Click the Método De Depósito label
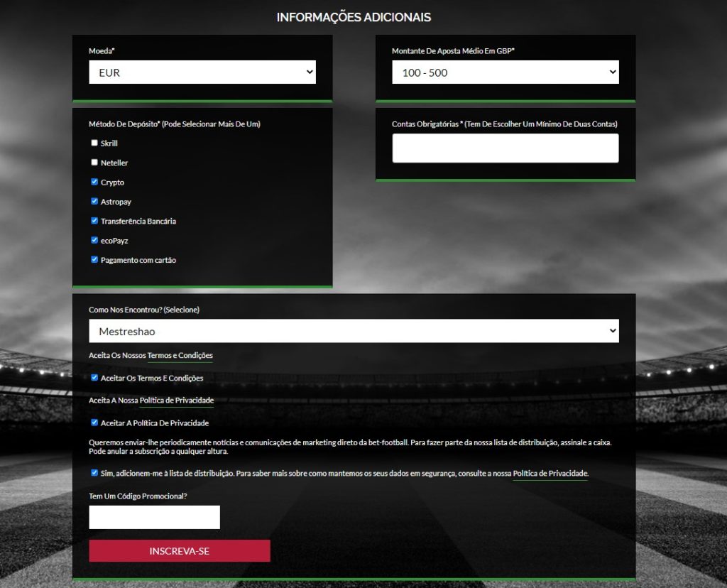The image size is (727, 588). 175,124
